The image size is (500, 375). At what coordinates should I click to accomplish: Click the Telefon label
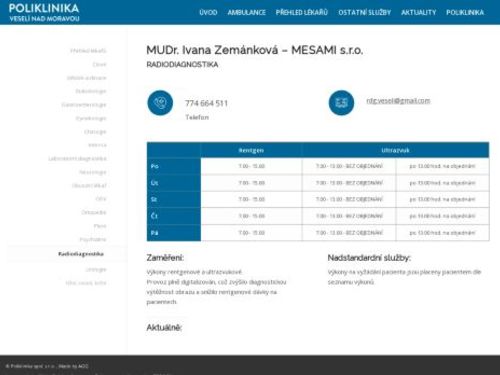point(197,117)
